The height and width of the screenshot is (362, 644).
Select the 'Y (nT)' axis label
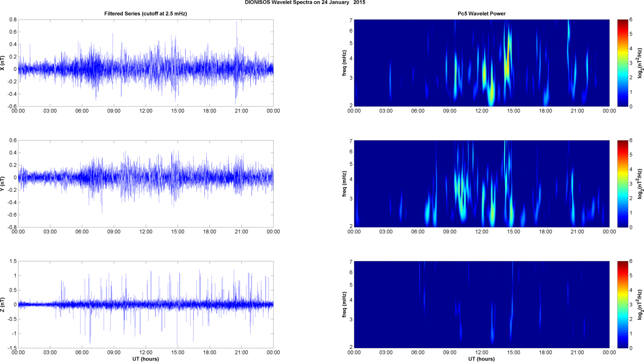(3, 184)
